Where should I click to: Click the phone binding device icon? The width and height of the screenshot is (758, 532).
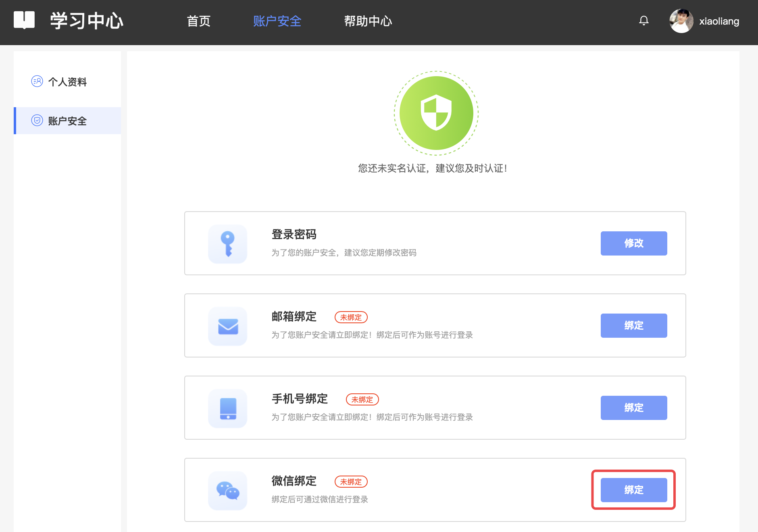click(228, 408)
